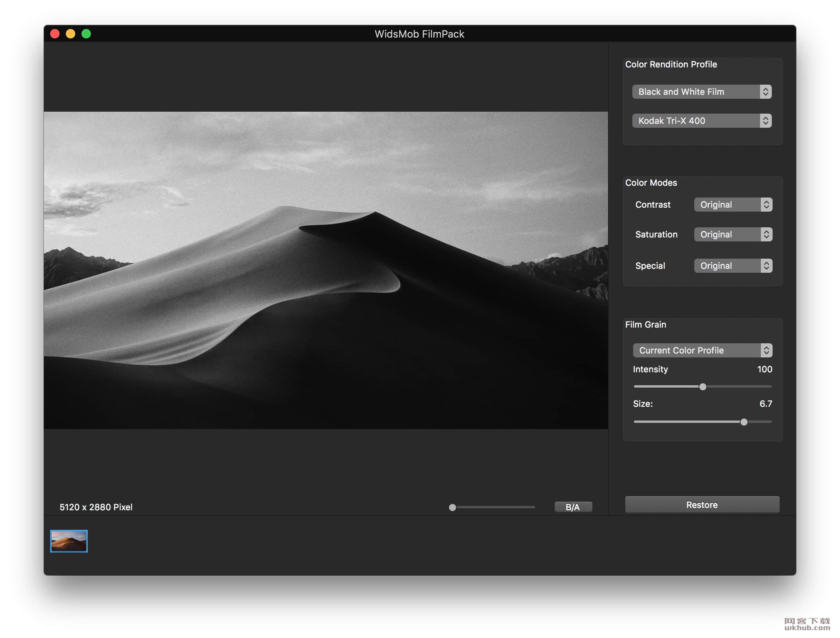Close the WidsMob FilmPack window
The image size is (840, 638).
[55, 34]
